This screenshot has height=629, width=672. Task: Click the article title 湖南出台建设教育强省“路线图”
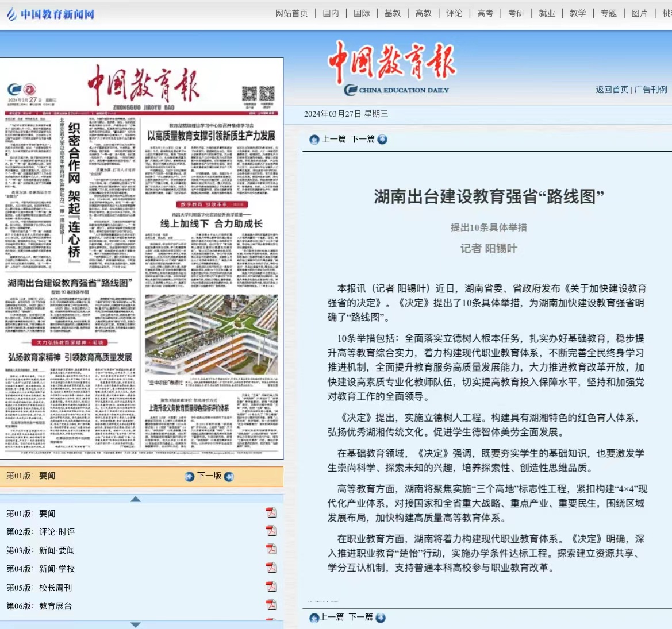489,196
